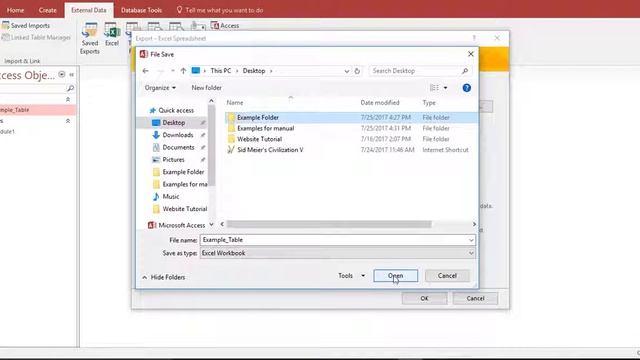This screenshot has width=640, height=360.
Task: Select Example Folder row in file list
Action: click(x=351, y=117)
